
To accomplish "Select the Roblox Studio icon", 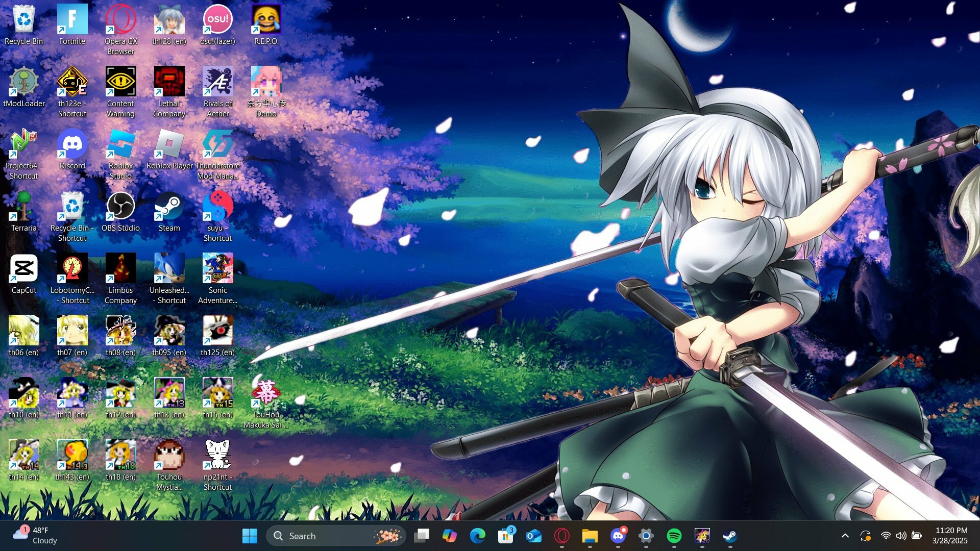I will tap(121, 154).
